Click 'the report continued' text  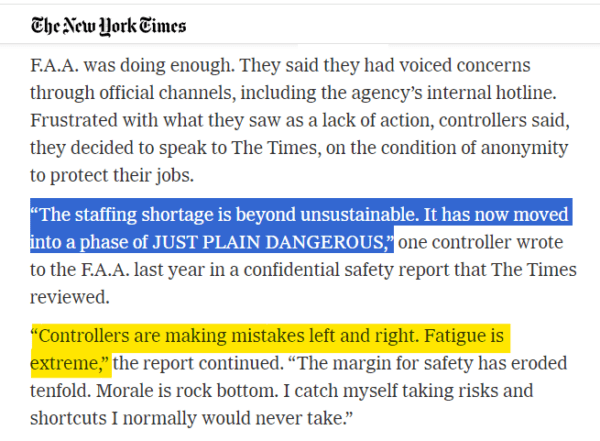[198, 363]
